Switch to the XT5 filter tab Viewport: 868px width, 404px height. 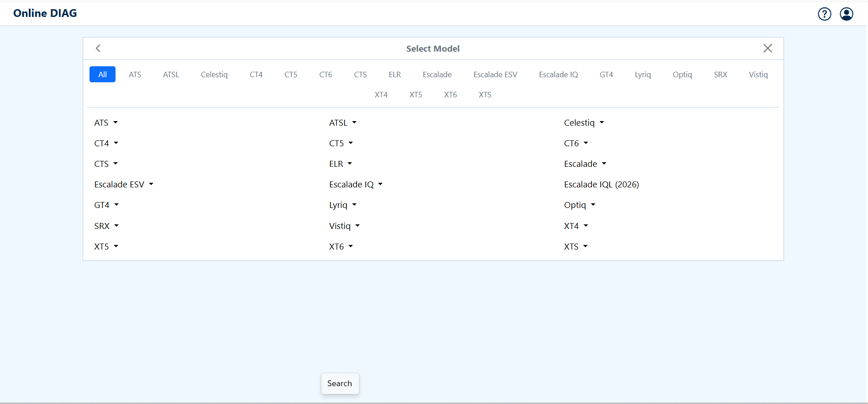416,95
